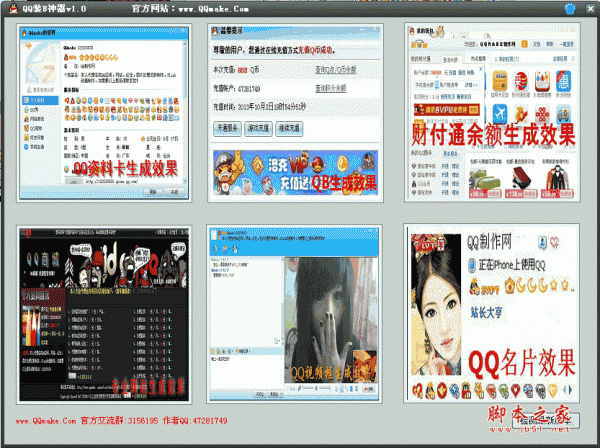Open the 财付通余额生成效果 preview thumbnail
The width and height of the screenshot is (600, 448).
pyautogui.click(x=492, y=112)
